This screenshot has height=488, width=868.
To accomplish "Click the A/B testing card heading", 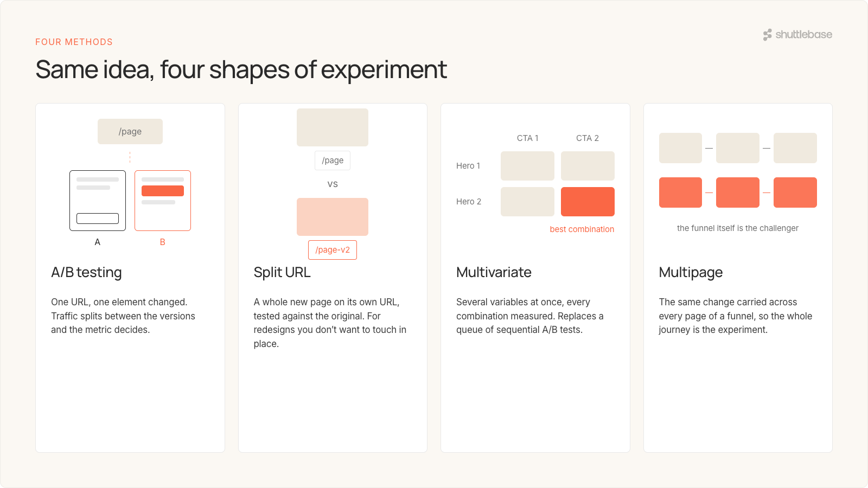I will [x=86, y=272].
